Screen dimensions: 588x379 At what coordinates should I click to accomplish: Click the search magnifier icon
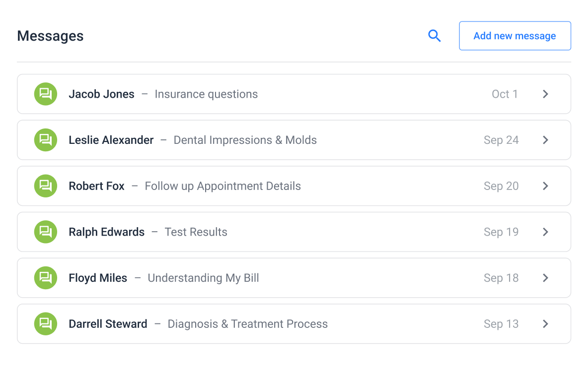(x=435, y=36)
